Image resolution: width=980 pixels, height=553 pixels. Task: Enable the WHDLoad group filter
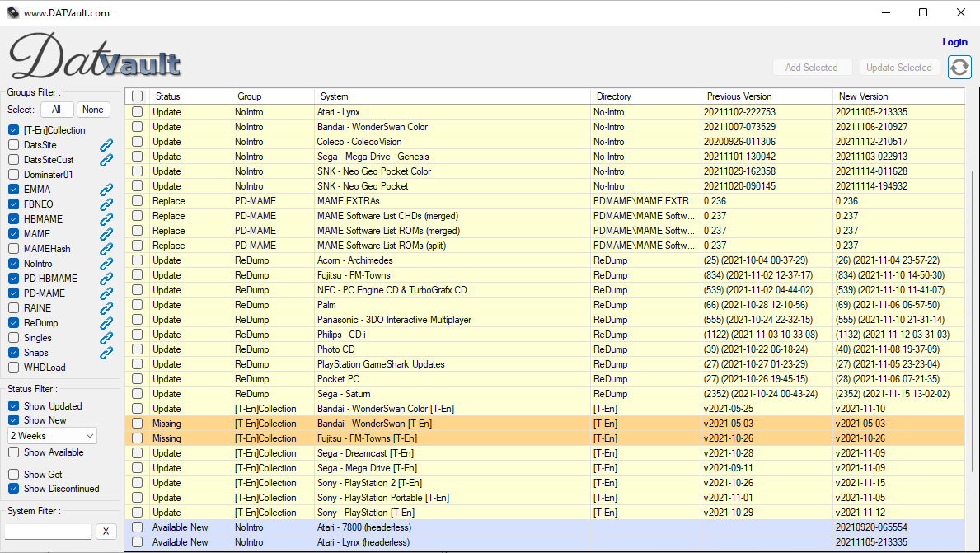14,368
